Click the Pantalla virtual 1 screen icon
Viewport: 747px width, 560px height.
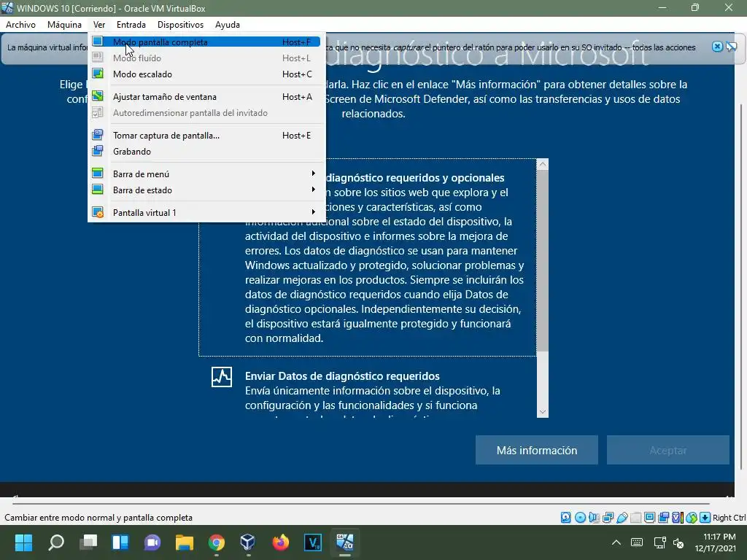98,212
